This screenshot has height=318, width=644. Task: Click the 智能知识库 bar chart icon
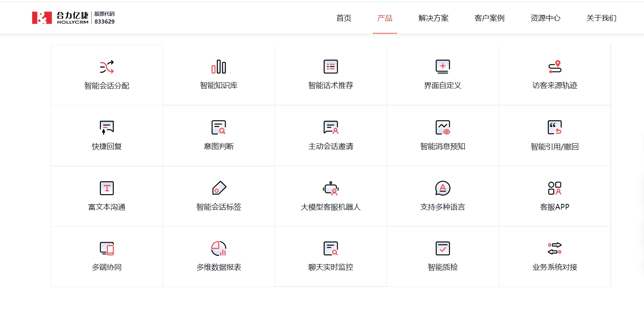[219, 67]
